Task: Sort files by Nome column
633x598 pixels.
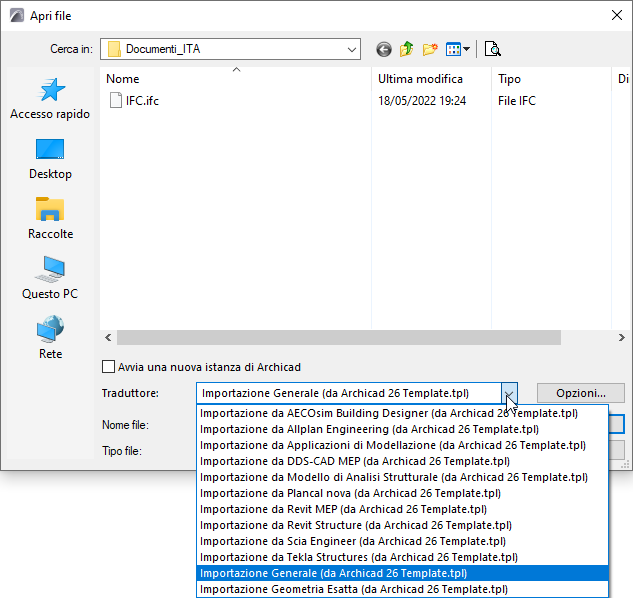Action: point(236,79)
